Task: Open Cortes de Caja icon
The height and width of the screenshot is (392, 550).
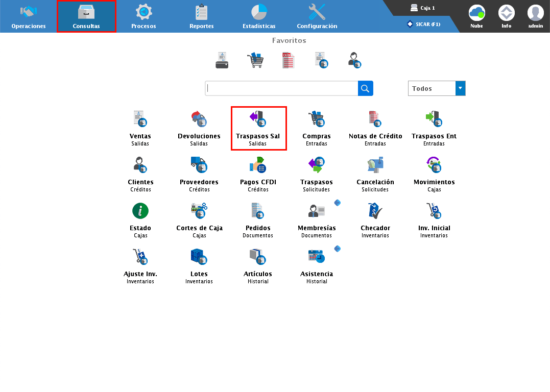Action: tap(199, 212)
